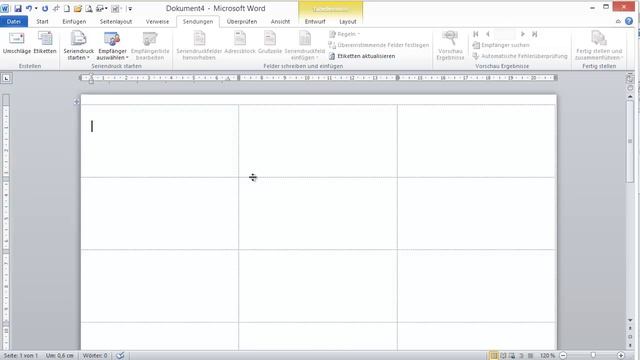Screen dimensions: 640x360
Task: Open the Layout table tools tab
Action: [347, 22]
